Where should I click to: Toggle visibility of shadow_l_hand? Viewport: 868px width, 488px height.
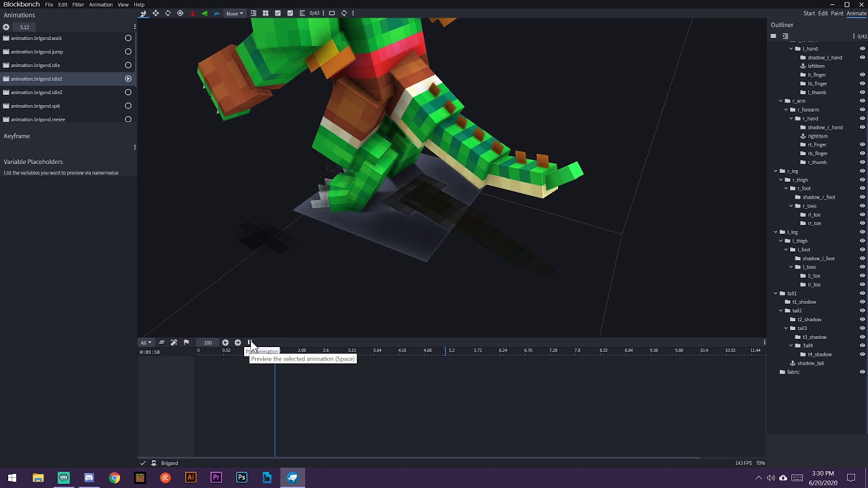pos(863,58)
